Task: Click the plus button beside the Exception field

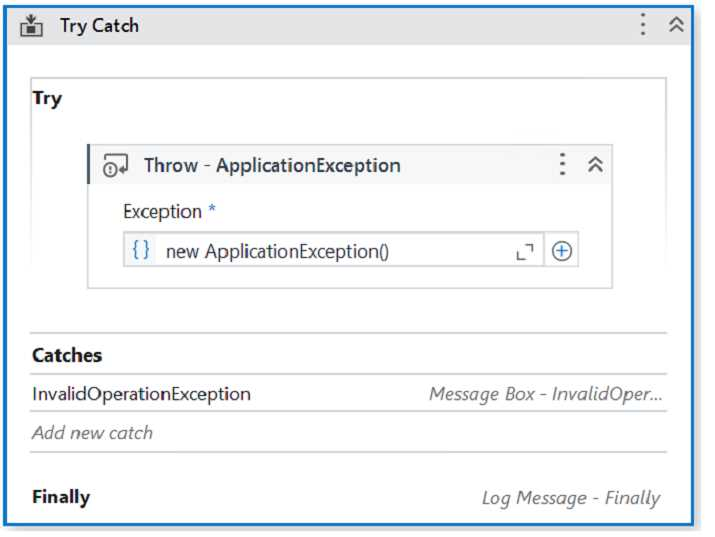Action: coord(562,252)
